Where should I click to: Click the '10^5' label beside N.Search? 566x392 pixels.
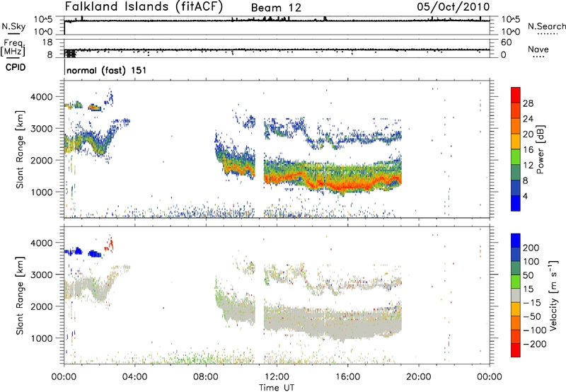pyautogui.click(x=510, y=20)
